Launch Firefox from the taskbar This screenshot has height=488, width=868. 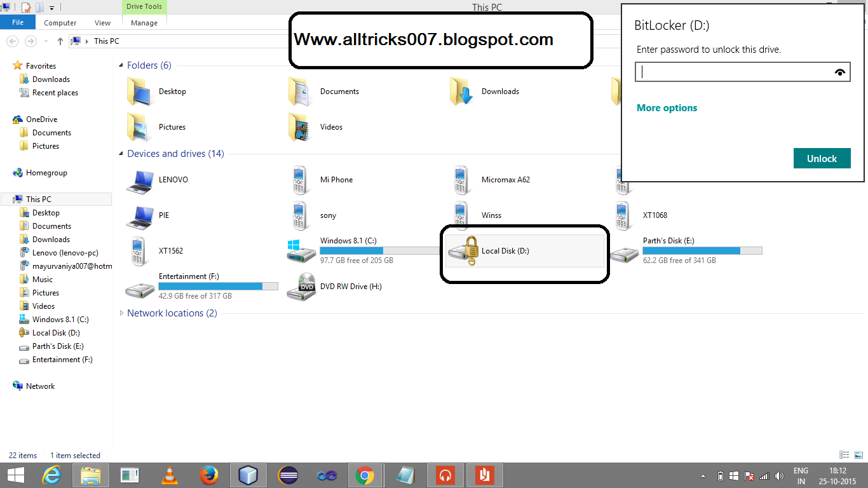point(208,475)
